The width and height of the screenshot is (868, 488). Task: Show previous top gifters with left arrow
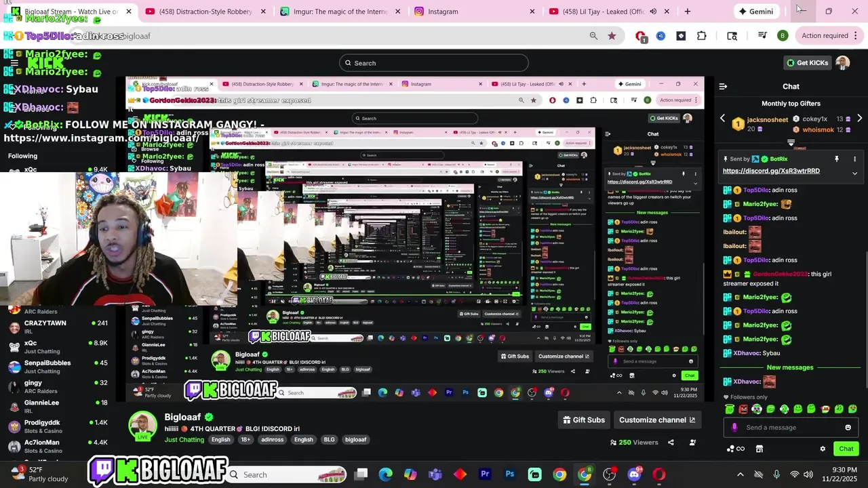click(x=722, y=119)
